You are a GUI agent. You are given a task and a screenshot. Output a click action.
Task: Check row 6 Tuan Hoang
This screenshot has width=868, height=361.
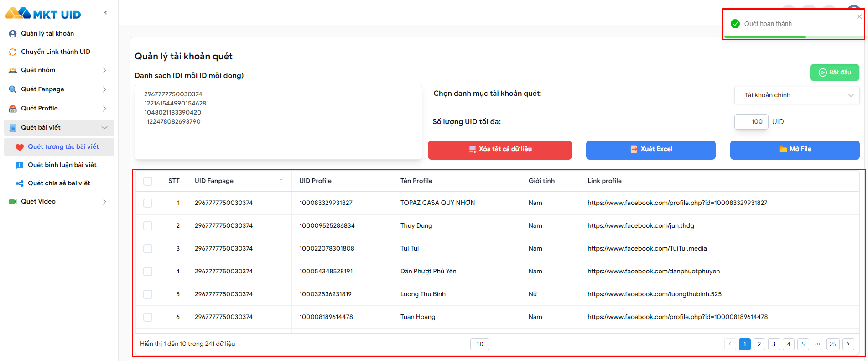[x=148, y=317]
